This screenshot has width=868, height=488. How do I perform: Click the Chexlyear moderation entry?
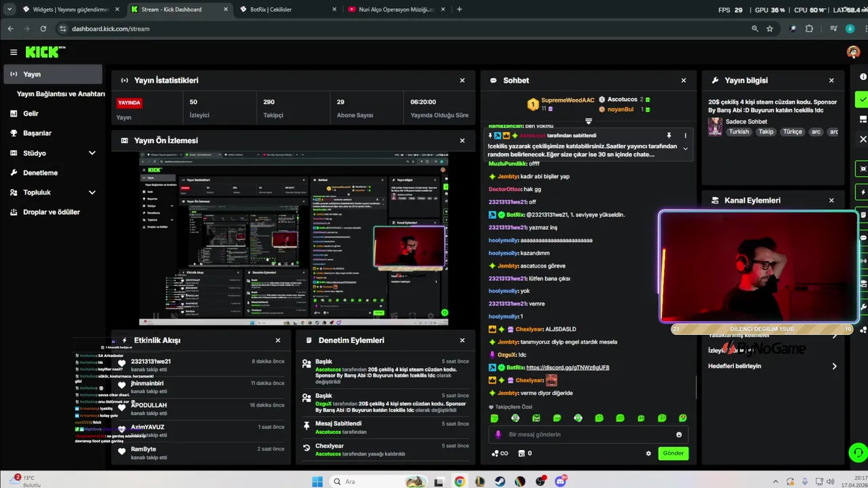pos(385,449)
